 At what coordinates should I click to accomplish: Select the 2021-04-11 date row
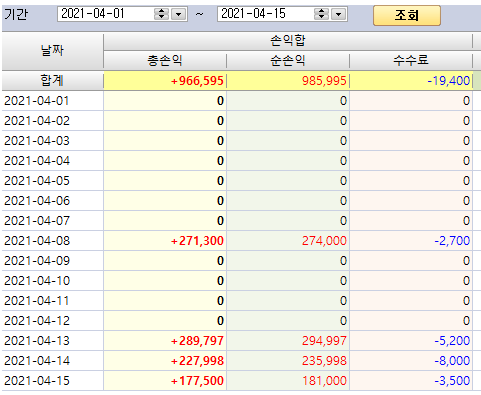(x=52, y=301)
